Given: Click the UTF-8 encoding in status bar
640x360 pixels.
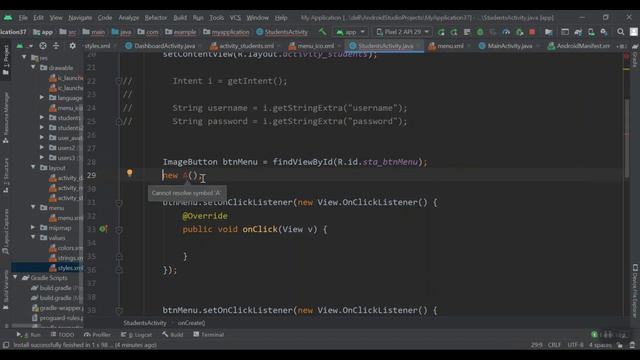Looking at the screenshot, I should click(x=575, y=345).
